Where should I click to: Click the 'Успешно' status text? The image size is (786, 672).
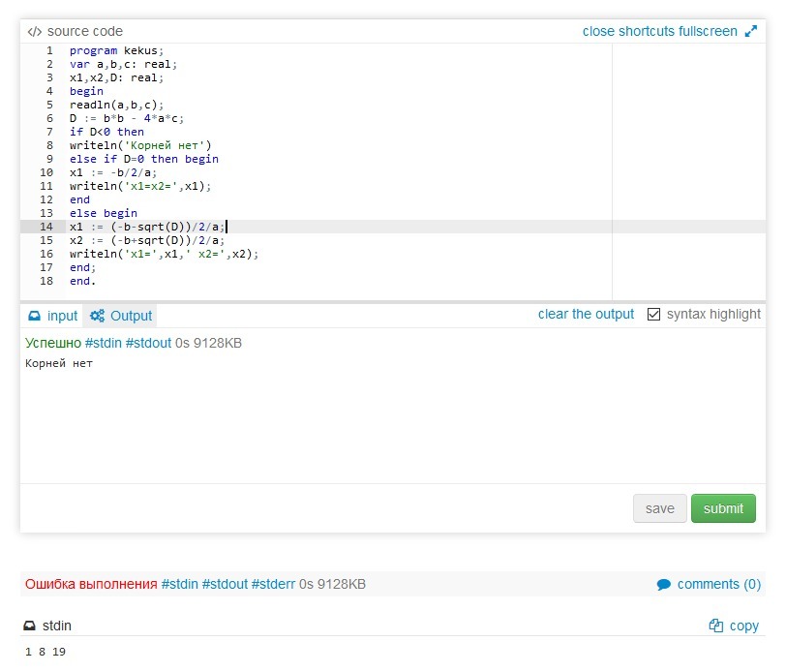pyautogui.click(x=53, y=343)
